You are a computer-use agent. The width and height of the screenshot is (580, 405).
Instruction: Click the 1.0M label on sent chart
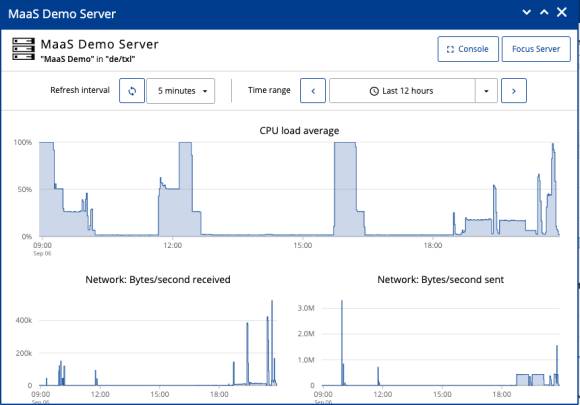[306, 360]
